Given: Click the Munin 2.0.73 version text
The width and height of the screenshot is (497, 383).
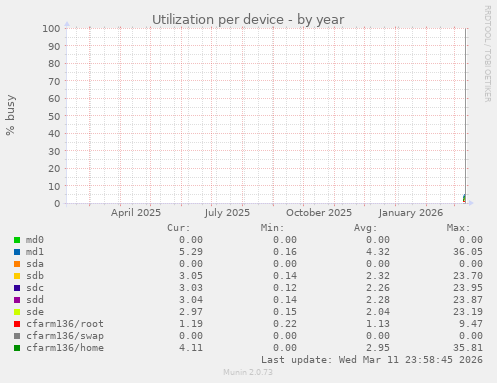Looking at the screenshot, I should pos(248,372).
